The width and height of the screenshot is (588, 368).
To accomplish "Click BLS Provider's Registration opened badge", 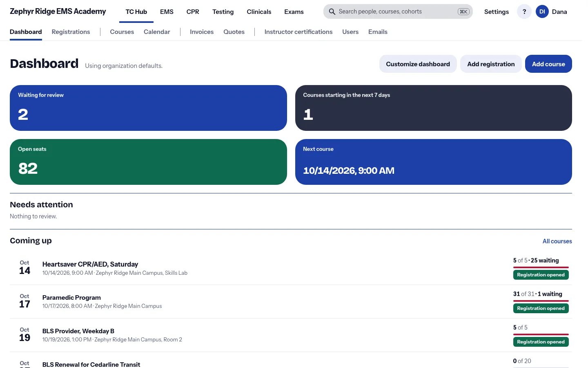I will pyautogui.click(x=541, y=342).
